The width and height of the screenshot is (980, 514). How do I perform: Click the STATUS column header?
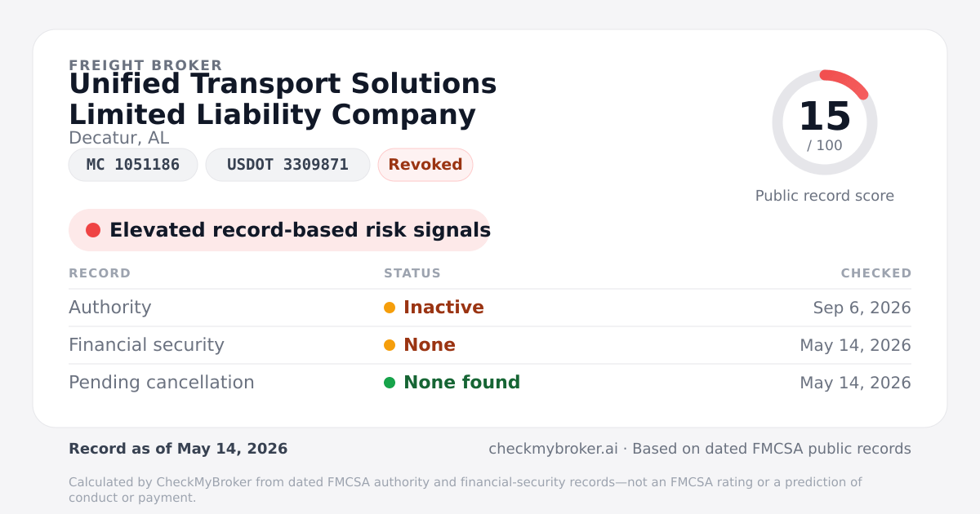point(412,273)
